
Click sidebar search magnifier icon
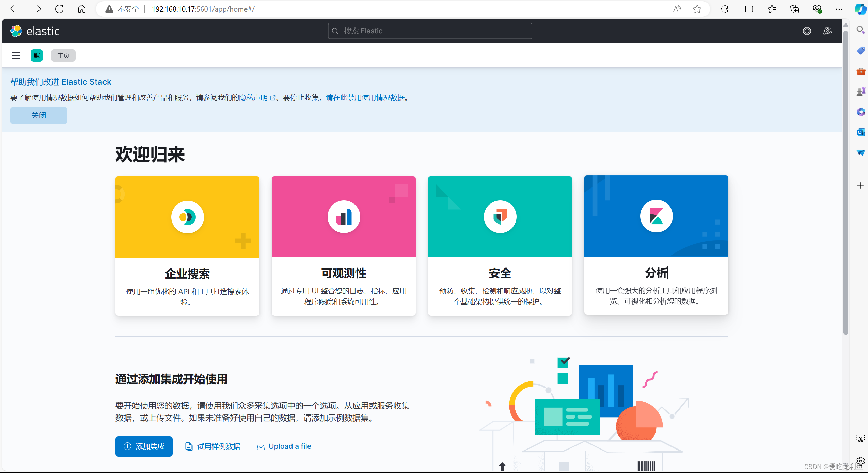click(x=861, y=30)
